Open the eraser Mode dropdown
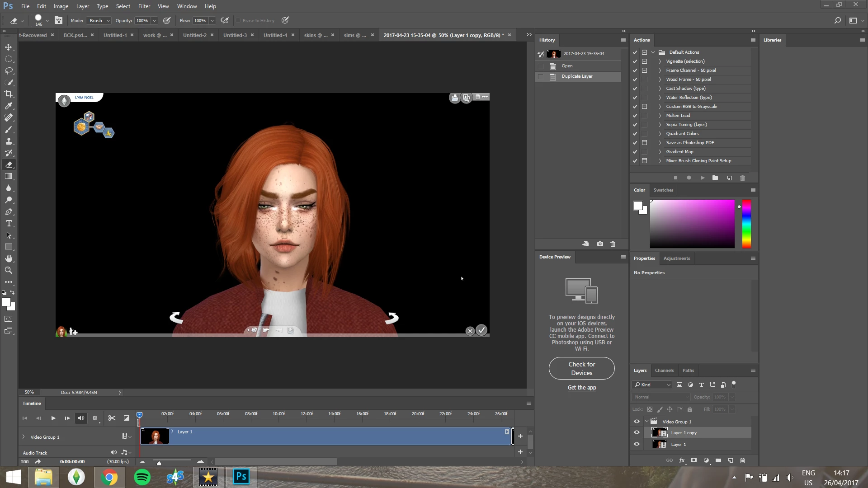The width and height of the screenshot is (868, 488). pos(99,20)
